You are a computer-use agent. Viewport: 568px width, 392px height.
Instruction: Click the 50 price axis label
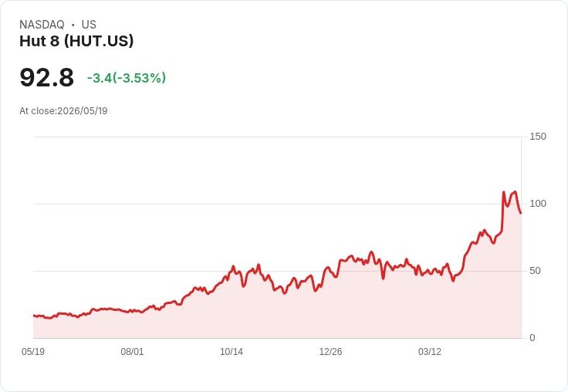point(535,271)
